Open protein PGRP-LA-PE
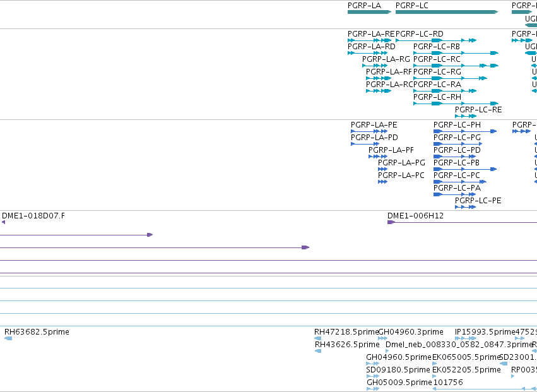This screenshot has height=392, width=537. (x=369, y=131)
